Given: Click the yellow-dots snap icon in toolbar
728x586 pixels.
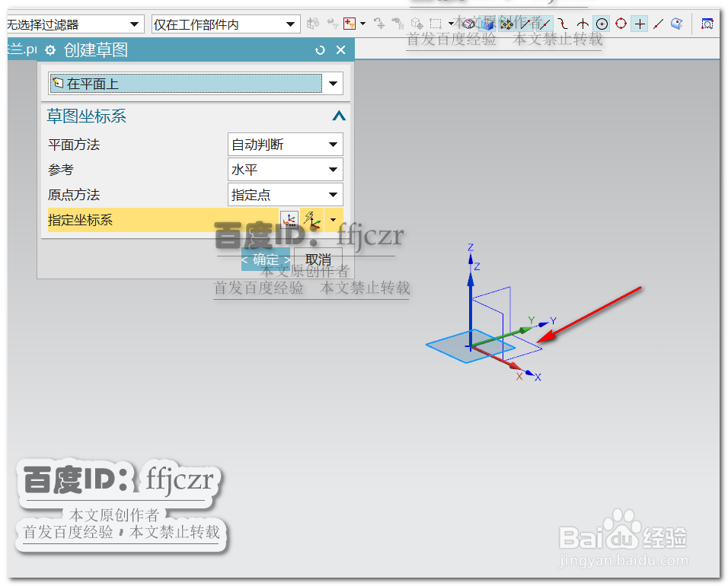Looking at the screenshot, I should pyautogui.click(x=506, y=23).
